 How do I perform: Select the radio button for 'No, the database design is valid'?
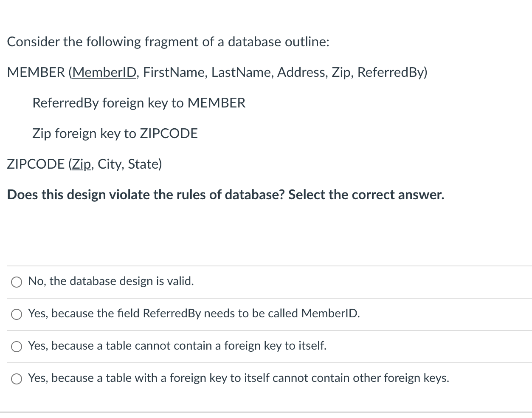(x=17, y=282)
